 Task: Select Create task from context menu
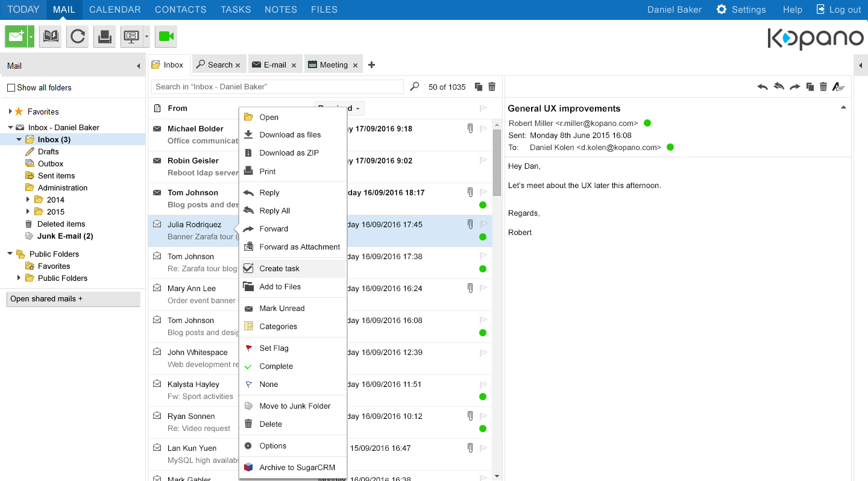[x=280, y=269]
